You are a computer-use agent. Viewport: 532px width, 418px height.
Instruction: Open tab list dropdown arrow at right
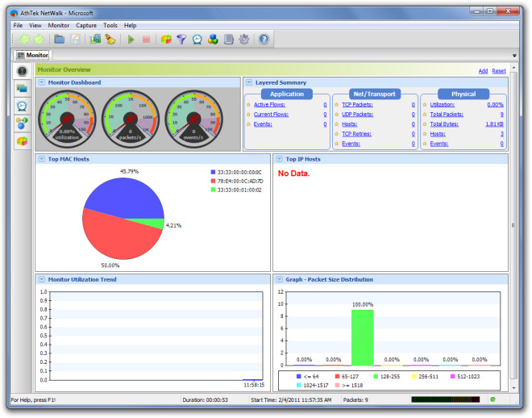pyautogui.click(x=514, y=56)
